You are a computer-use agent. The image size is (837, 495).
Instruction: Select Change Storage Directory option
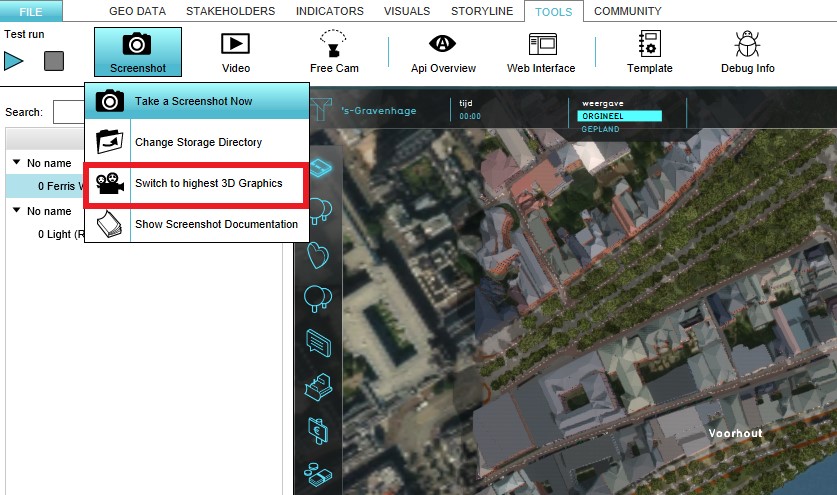tap(196, 142)
